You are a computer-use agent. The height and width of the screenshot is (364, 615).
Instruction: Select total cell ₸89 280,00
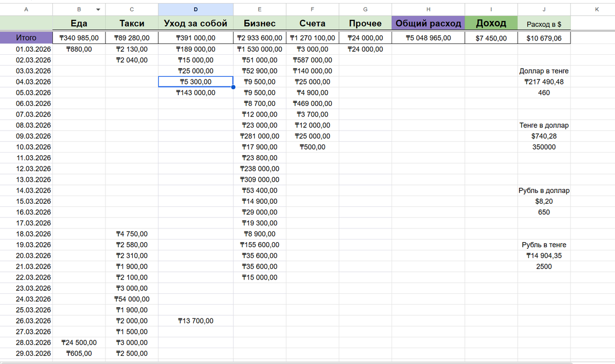132,38
